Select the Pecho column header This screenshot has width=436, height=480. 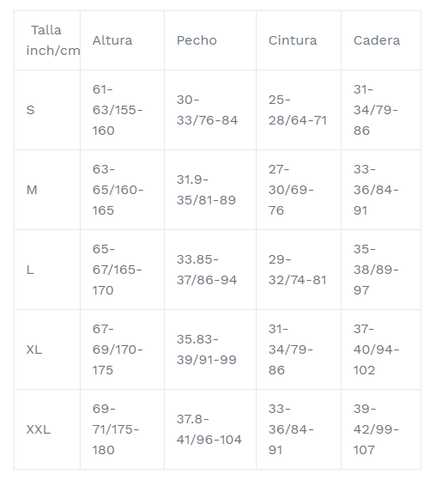(x=210, y=40)
